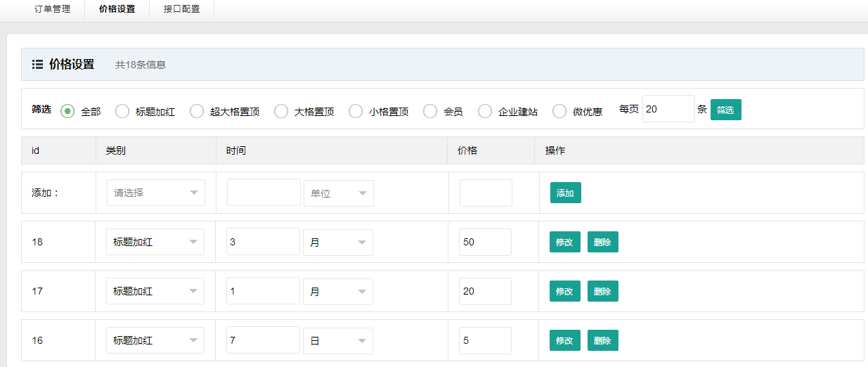Select the 会员 radio filter
868x367 pixels.
tap(430, 111)
